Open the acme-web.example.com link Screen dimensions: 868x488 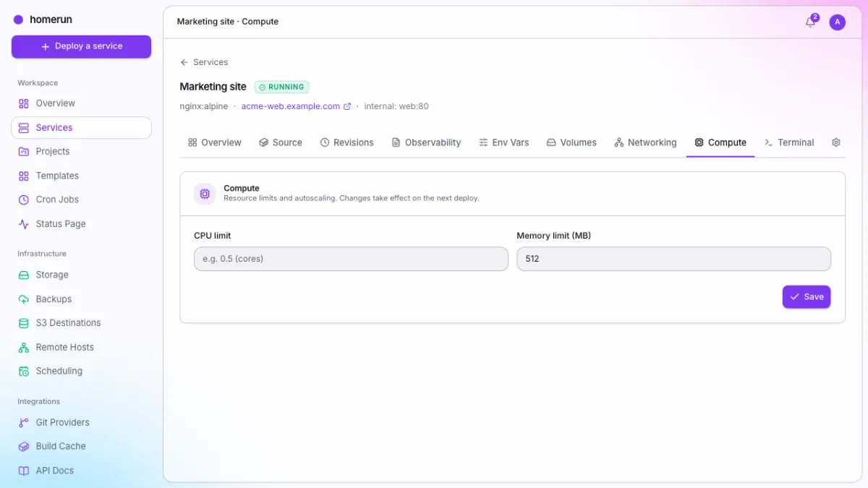tap(291, 106)
